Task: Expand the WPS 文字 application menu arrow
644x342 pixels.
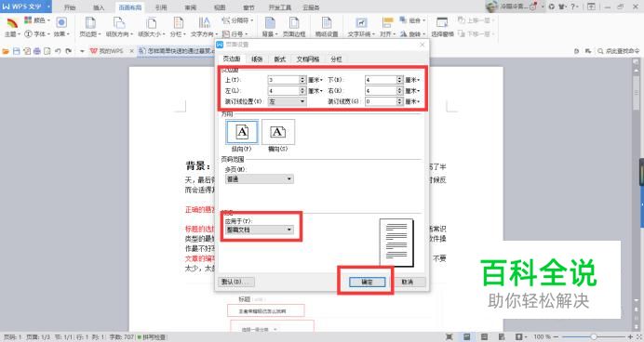Action: (x=48, y=7)
